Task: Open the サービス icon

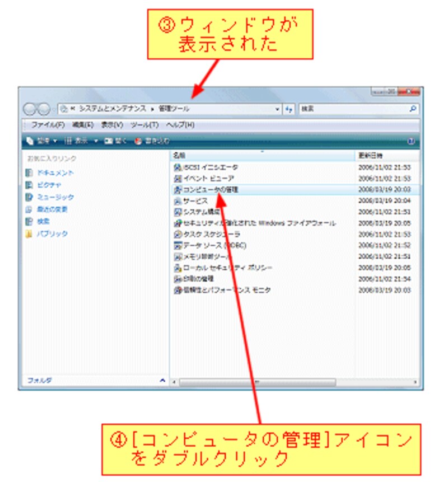Action: [178, 201]
